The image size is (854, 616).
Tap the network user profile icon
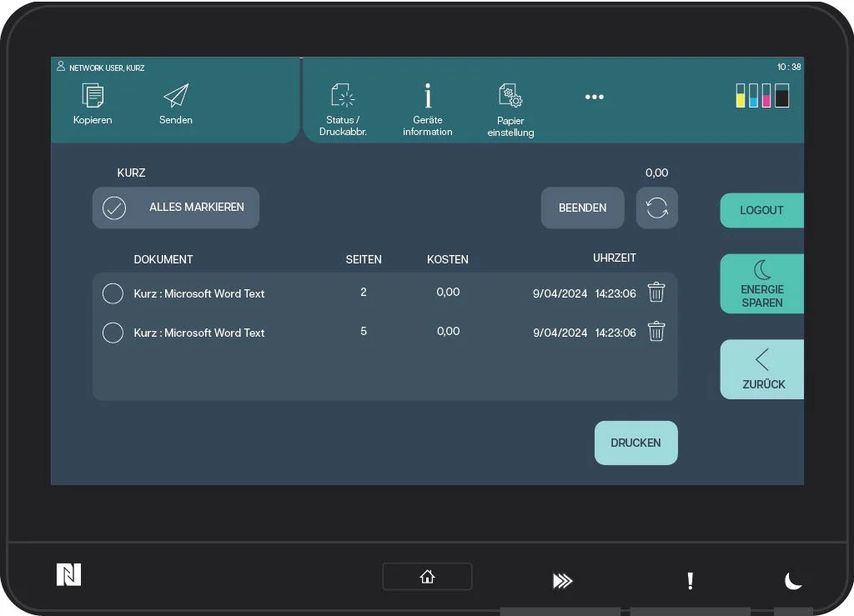pos(60,67)
